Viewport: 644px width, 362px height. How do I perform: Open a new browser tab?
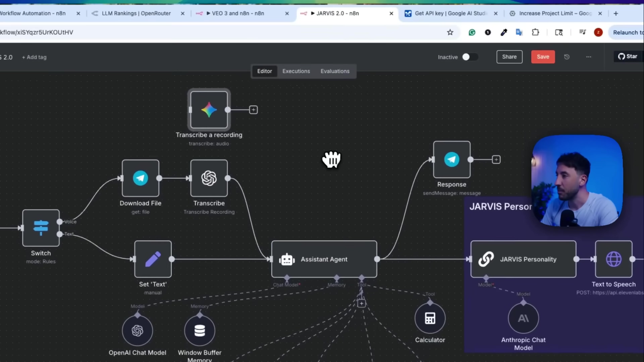(x=616, y=13)
